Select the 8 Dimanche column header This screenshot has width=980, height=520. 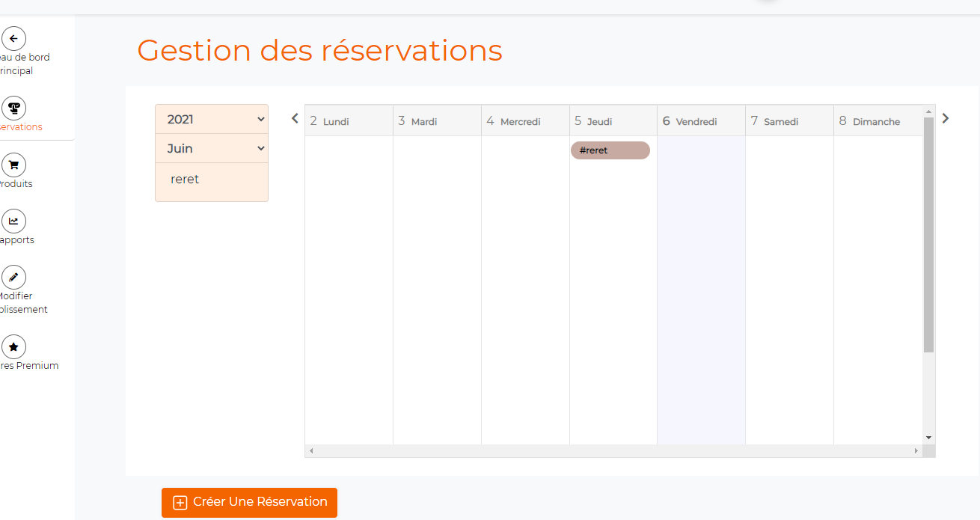(x=878, y=121)
